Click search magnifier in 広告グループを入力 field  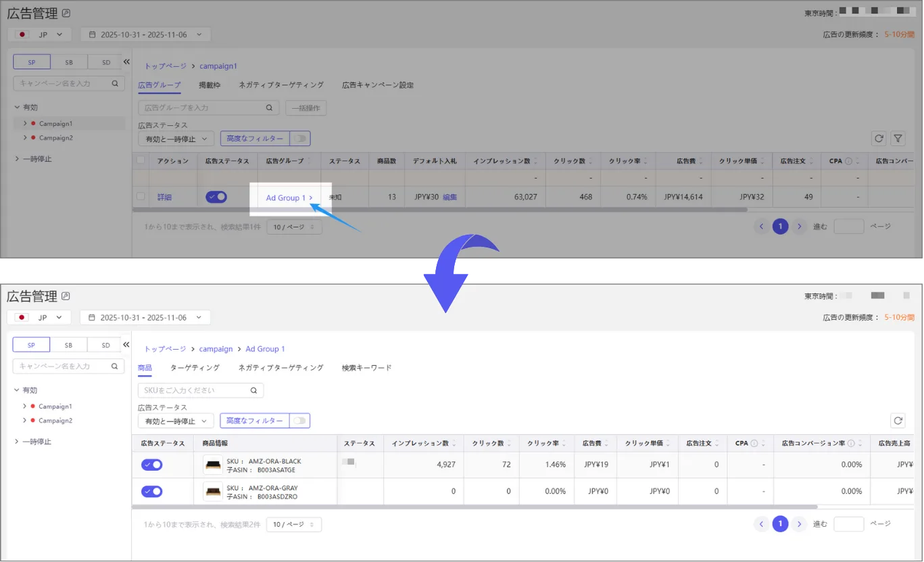[x=269, y=108]
